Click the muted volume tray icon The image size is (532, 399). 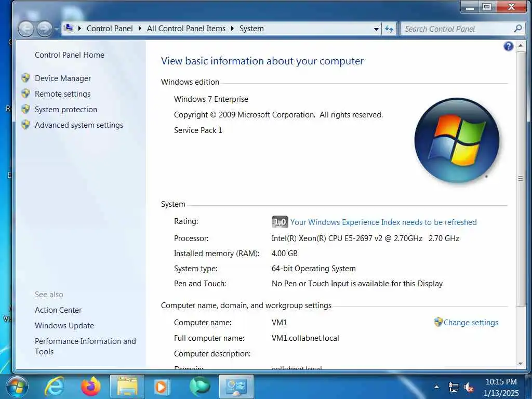pyautogui.click(x=469, y=387)
